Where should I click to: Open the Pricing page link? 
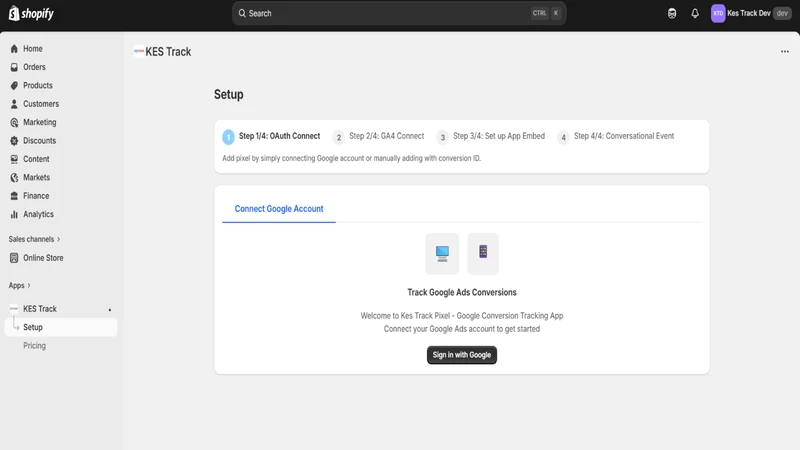(x=34, y=345)
